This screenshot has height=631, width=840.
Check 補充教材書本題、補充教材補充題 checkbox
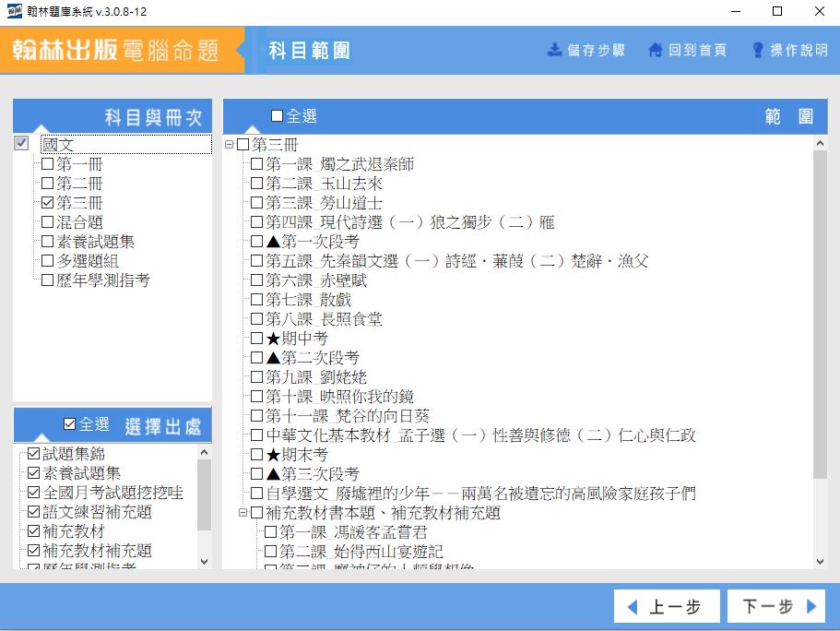(x=256, y=513)
